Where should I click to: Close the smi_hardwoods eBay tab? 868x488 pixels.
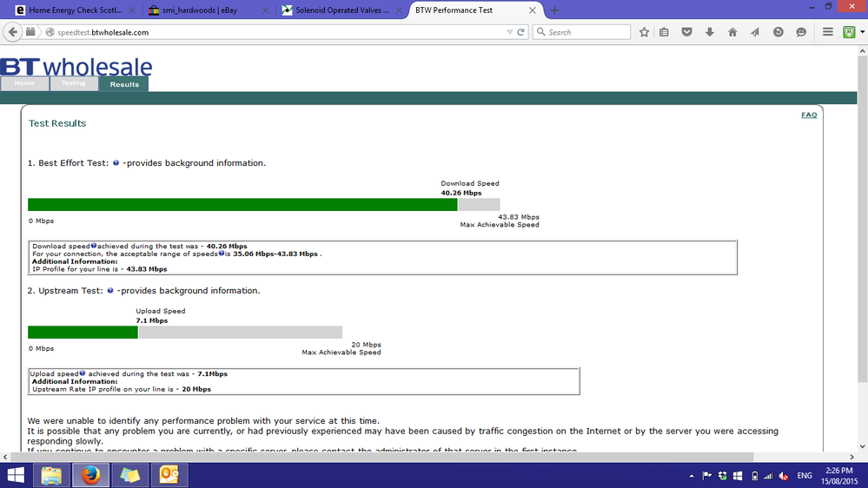coord(265,10)
